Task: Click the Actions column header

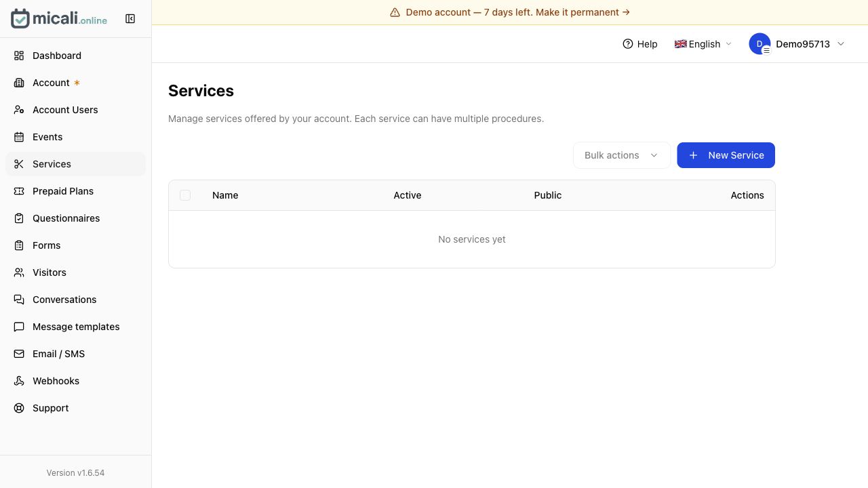Action: 747,195
